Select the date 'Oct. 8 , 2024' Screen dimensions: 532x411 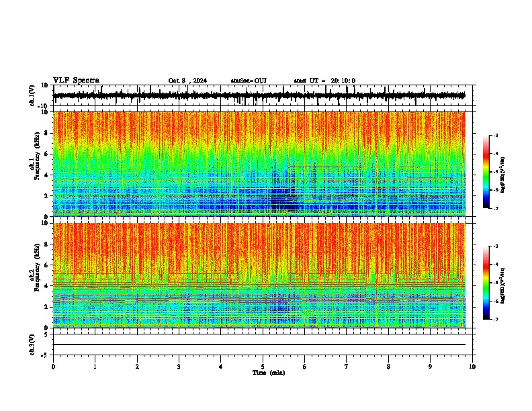[x=187, y=81]
